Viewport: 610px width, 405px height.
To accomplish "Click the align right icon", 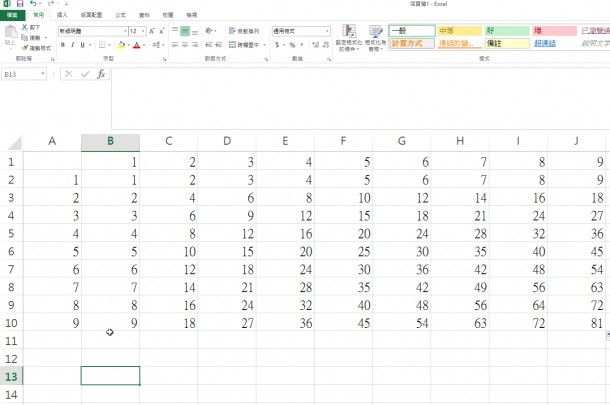I will click(x=195, y=45).
